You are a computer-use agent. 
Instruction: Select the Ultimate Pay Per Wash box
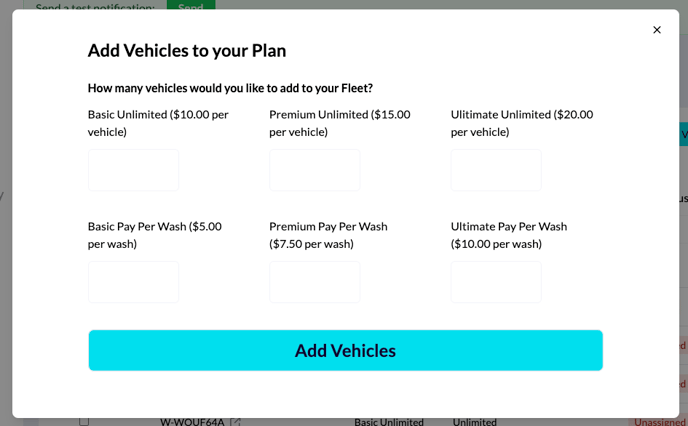pyautogui.click(x=496, y=282)
